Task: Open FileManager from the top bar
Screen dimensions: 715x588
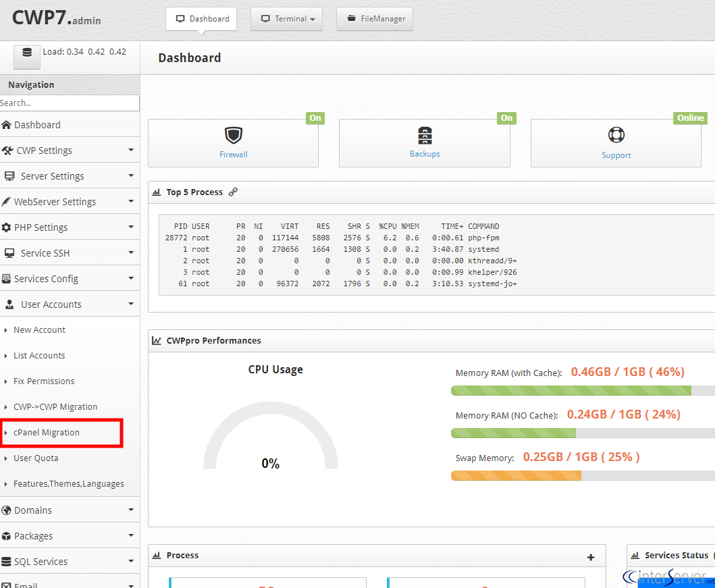Action: [374, 19]
